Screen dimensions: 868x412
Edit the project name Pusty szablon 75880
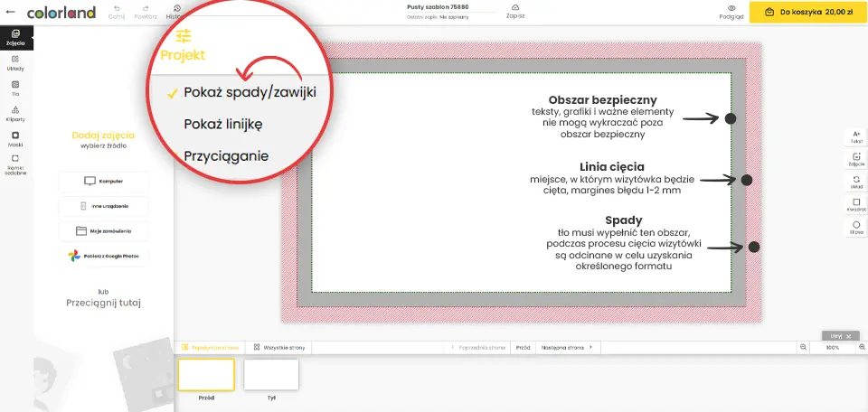pyautogui.click(x=437, y=7)
